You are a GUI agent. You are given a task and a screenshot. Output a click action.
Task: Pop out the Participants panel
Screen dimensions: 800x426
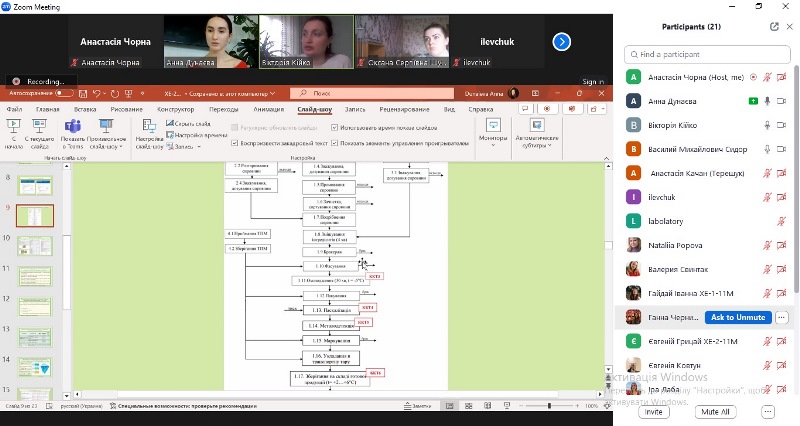(774, 27)
